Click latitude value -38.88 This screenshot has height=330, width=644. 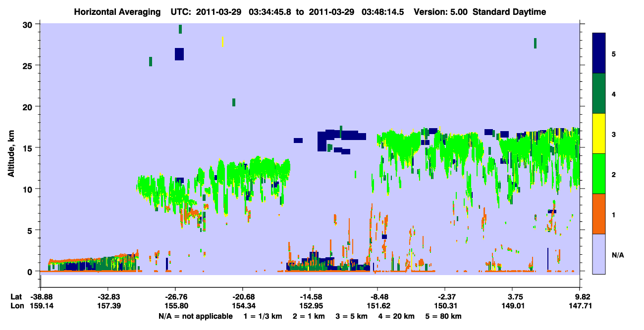40,297
